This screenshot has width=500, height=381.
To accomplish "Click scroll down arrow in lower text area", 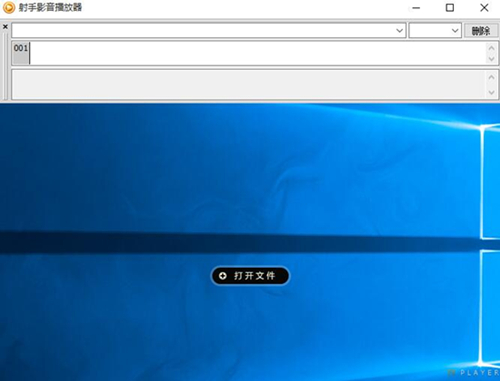I will [x=491, y=92].
